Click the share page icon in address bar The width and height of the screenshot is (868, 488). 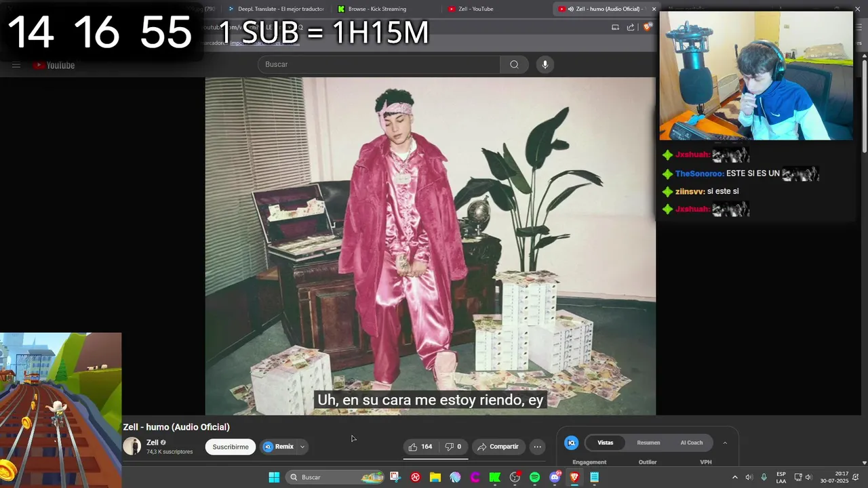(x=631, y=27)
